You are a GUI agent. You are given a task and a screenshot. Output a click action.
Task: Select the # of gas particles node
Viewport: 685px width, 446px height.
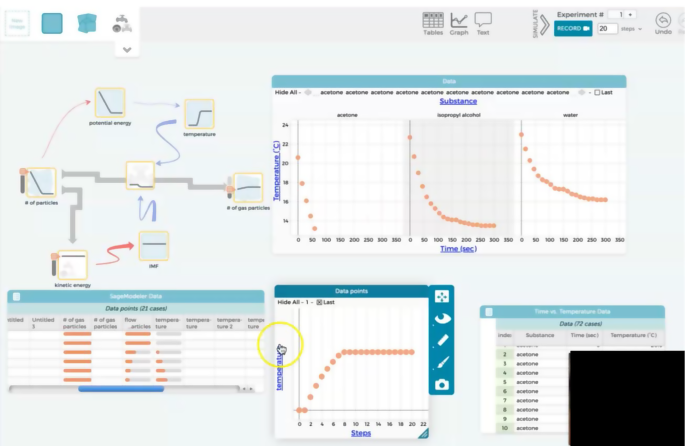click(x=248, y=188)
